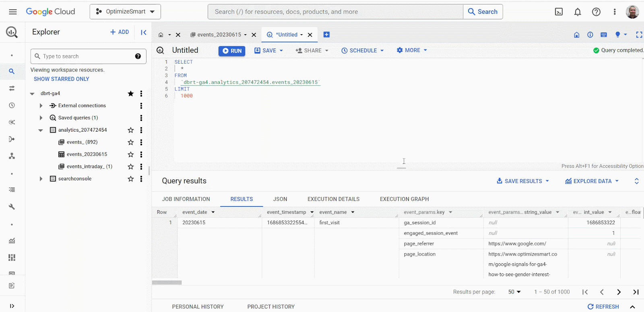Open actions menu for External connections
The height and width of the screenshot is (312, 644).
pyautogui.click(x=141, y=105)
